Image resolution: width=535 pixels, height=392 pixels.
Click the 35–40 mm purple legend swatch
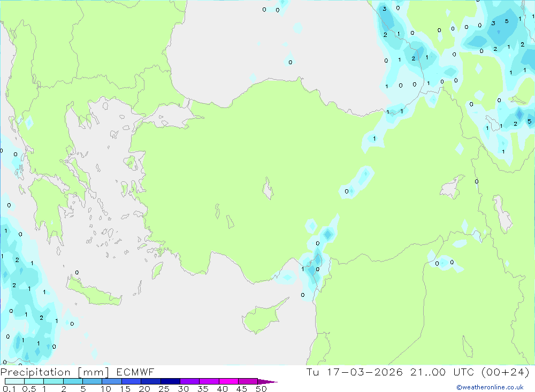209,381
